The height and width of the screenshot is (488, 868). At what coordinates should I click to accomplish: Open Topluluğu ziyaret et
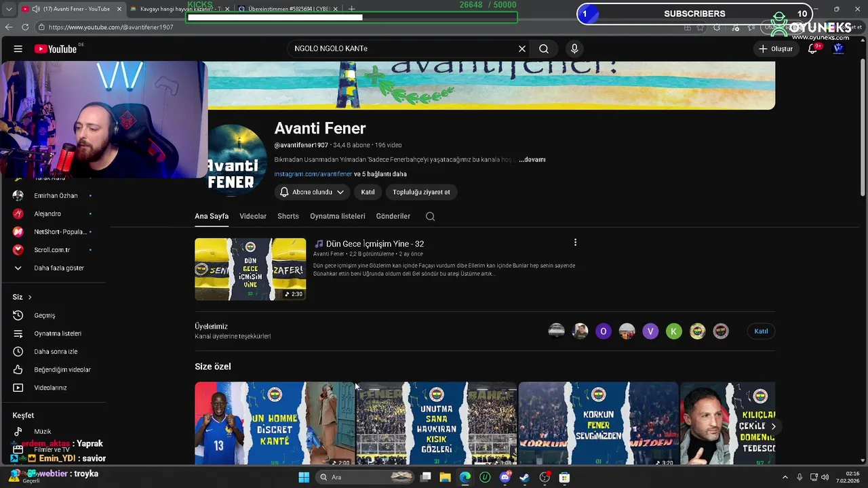[x=421, y=192]
